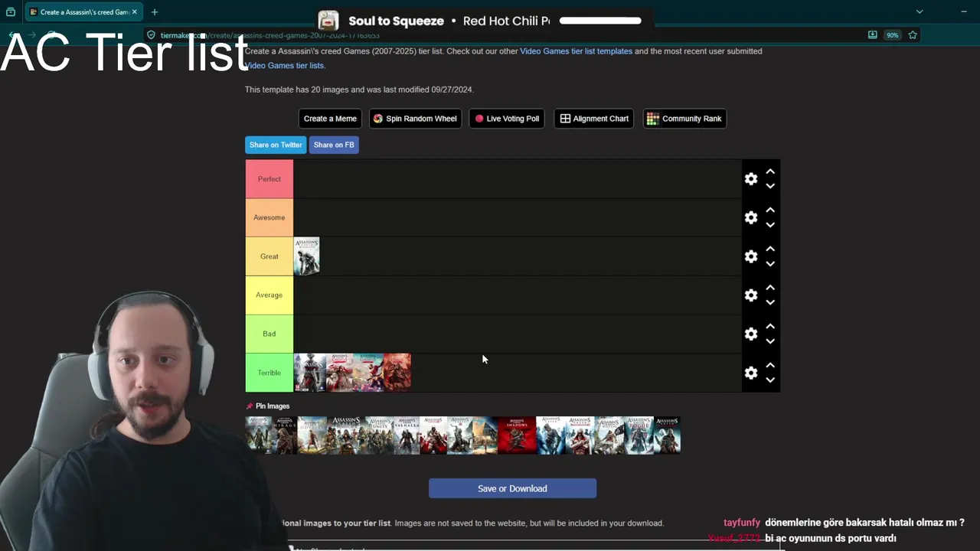The image size is (980, 551).
Task: Seek the Soul to Squeeze progress bar
Action: click(x=600, y=21)
